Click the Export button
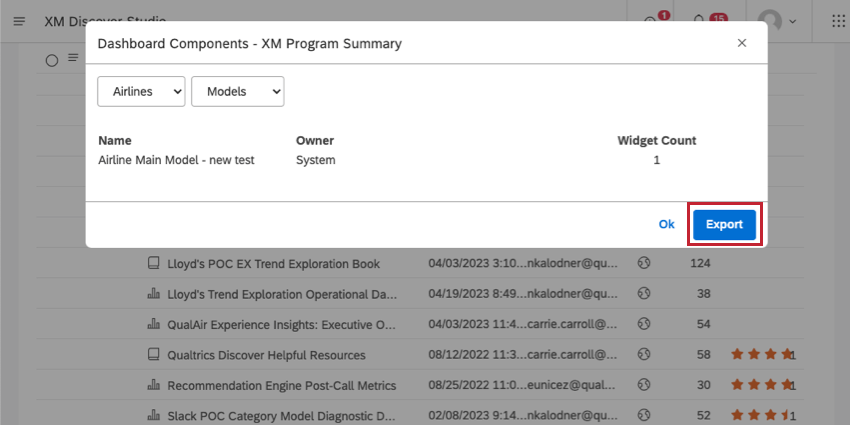 coord(724,224)
